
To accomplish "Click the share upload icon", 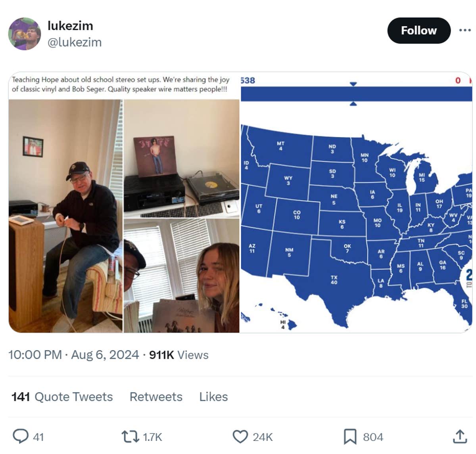I will (459, 436).
